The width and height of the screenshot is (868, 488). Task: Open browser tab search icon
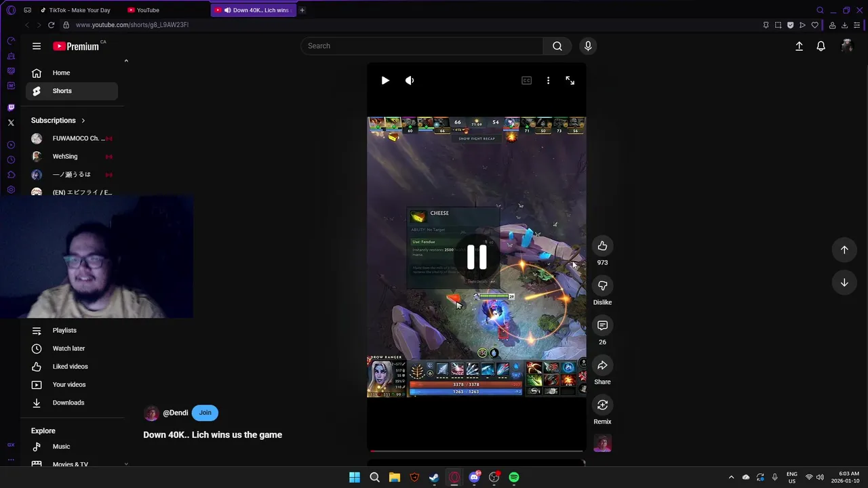[x=820, y=10]
